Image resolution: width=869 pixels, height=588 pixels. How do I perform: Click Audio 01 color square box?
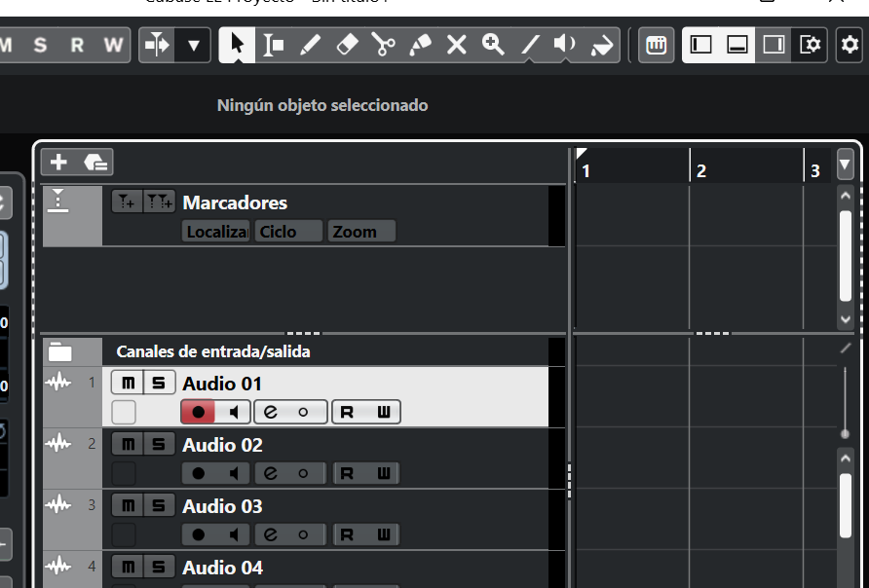coord(124,413)
